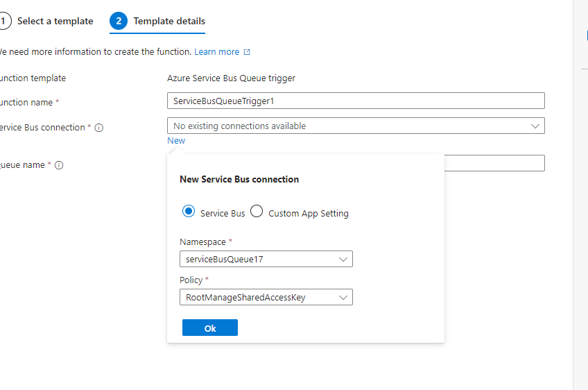Click the Queue name input field
Image resolution: width=588 pixels, height=390 pixels.
tap(494, 163)
